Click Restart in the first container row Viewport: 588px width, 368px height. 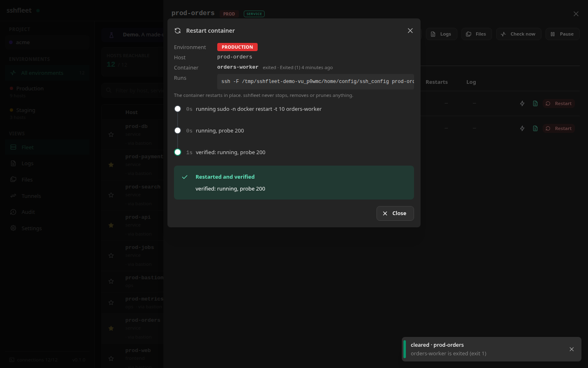point(559,103)
